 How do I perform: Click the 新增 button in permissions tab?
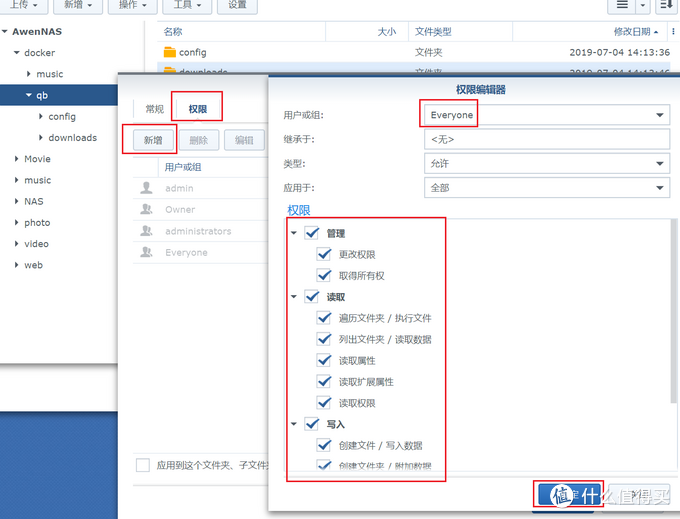(x=153, y=141)
